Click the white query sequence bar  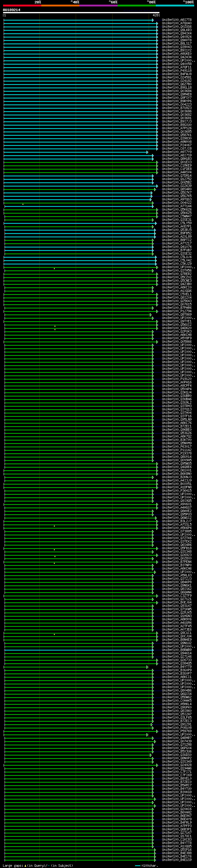coord(81,12)
